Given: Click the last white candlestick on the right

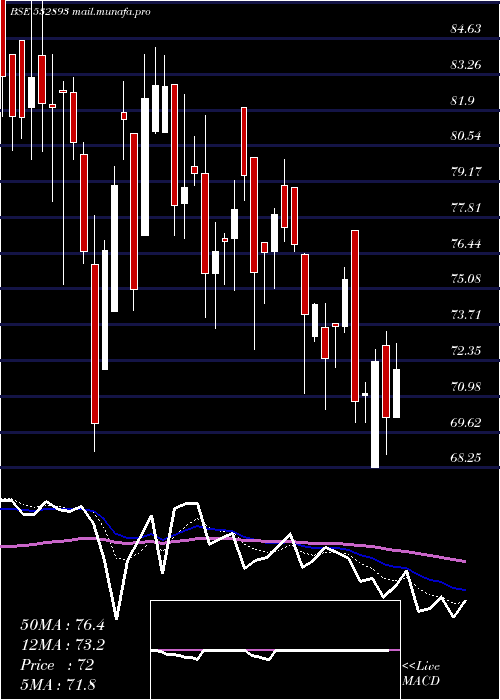Looking at the screenshot, I should pos(396,393).
